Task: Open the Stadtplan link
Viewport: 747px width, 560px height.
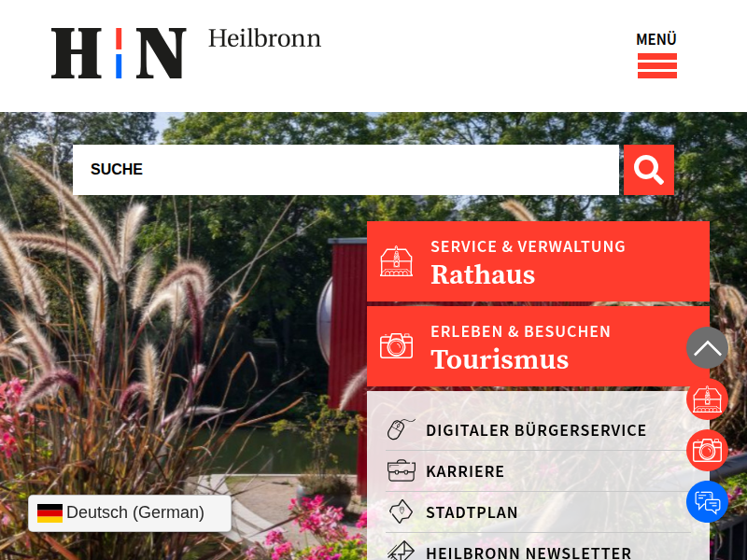Action: pos(472,512)
